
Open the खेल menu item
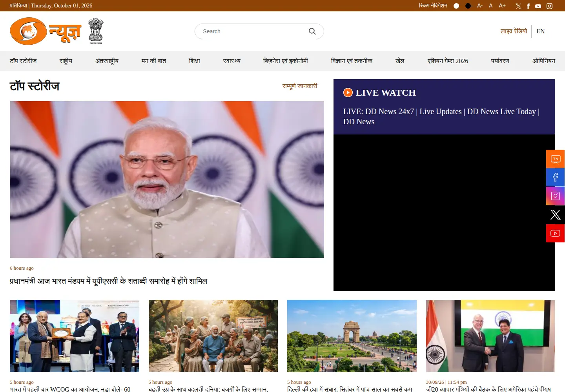400,61
